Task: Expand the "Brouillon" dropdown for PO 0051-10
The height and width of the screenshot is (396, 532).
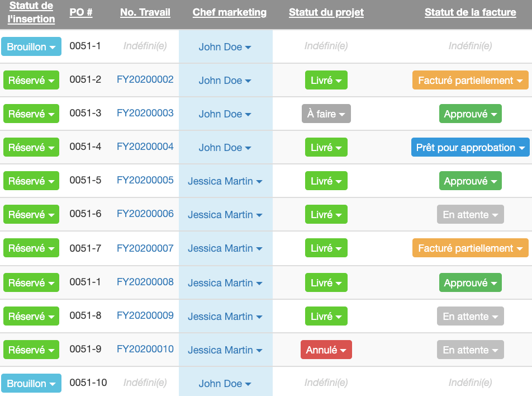Action: click(31, 384)
